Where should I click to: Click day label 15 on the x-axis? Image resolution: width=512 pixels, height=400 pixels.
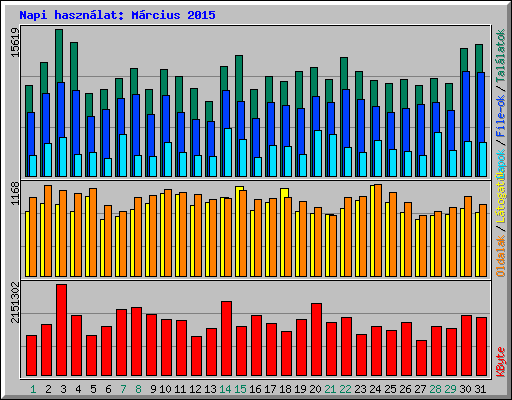(240, 389)
